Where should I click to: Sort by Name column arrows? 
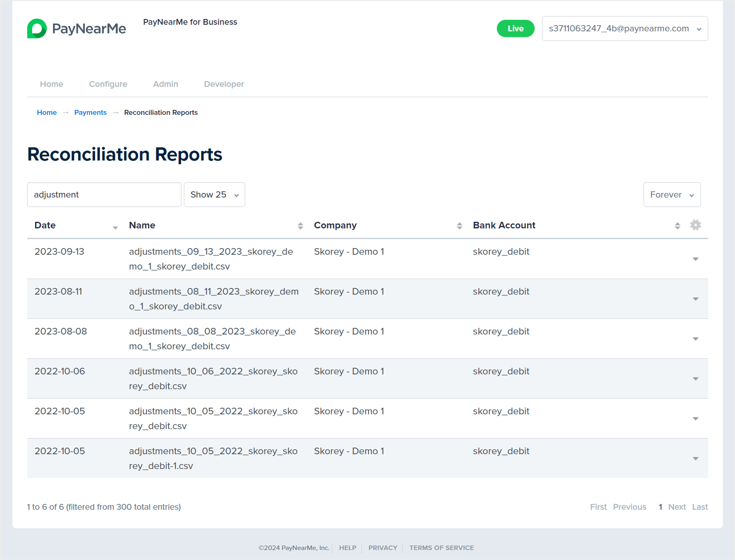click(x=300, y=226)
